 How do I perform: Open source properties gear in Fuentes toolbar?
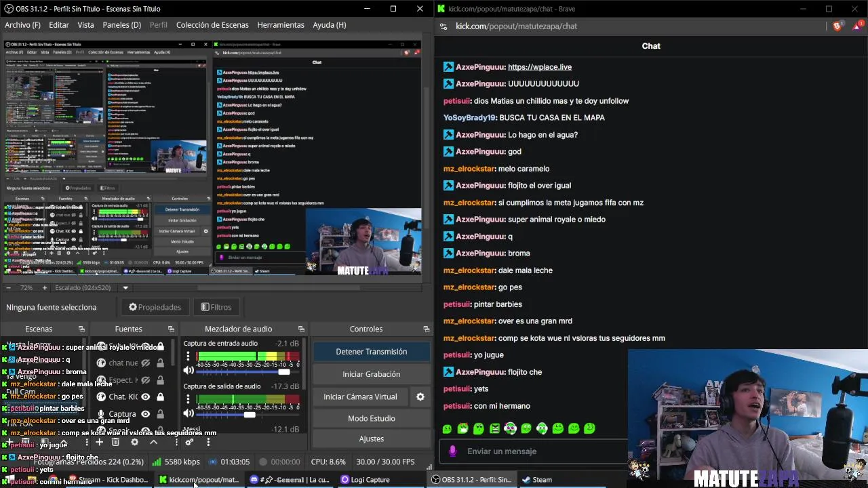(x=134, y=442)
